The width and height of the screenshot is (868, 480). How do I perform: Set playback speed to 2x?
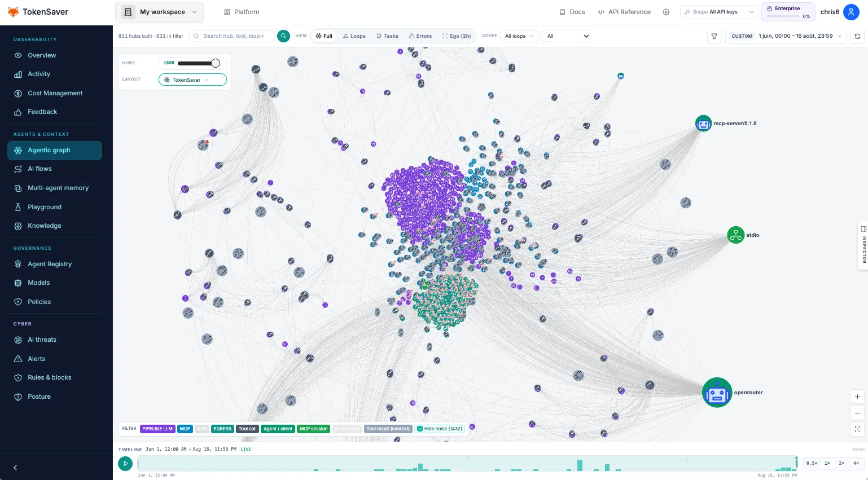pos(841,463)
